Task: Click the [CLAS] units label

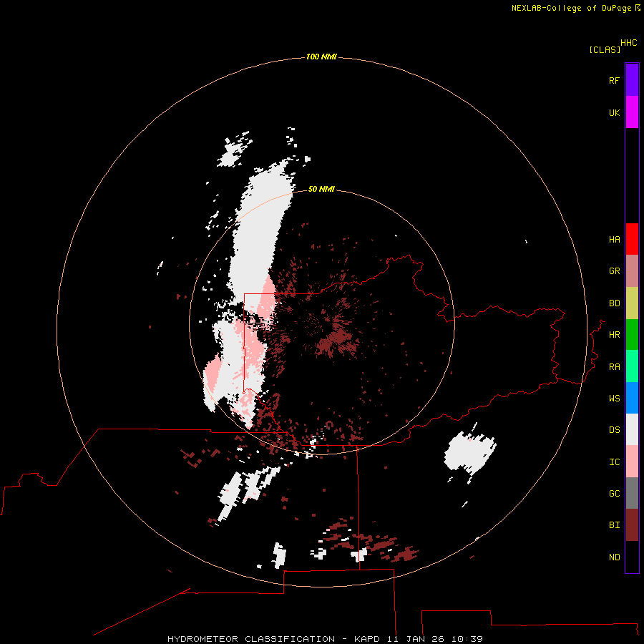Action: pyautogui.click(x=605, y=50)
